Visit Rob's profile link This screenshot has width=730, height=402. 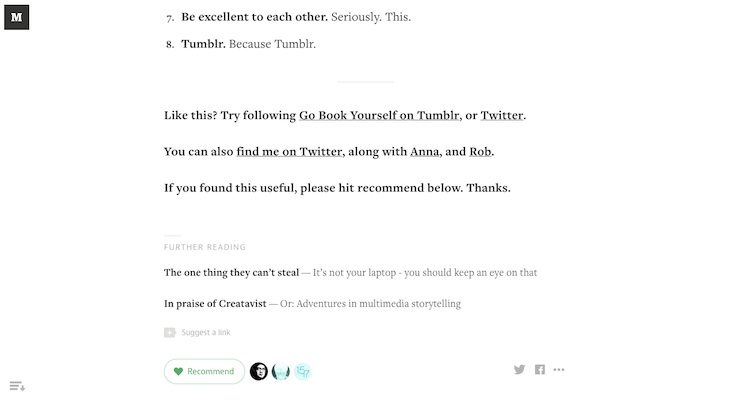coord(481,152)
